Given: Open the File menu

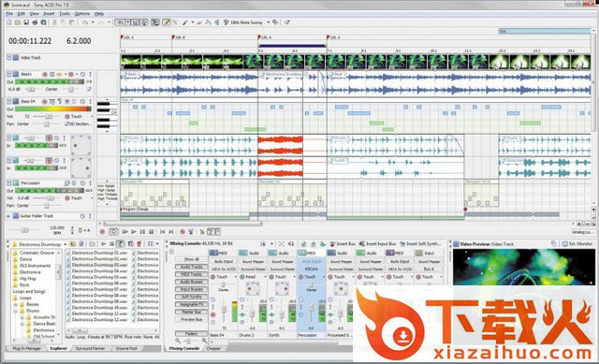Looking at the screenshot, I should point(9,14).
